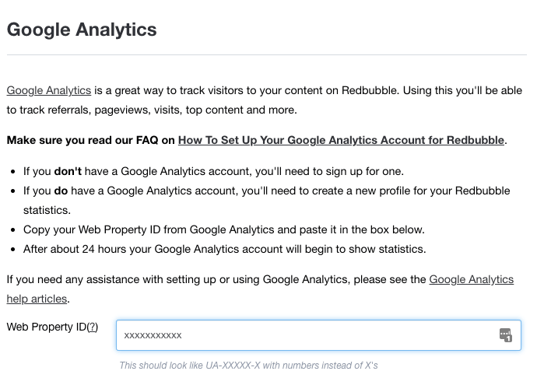Click the password manager icon in the ID field

[506, 334]
